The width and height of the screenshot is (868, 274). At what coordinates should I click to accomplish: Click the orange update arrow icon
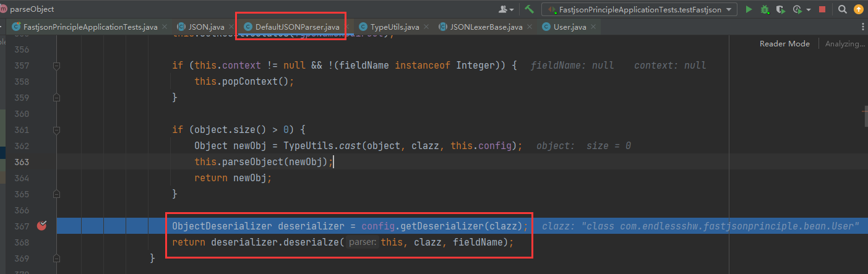859,9
